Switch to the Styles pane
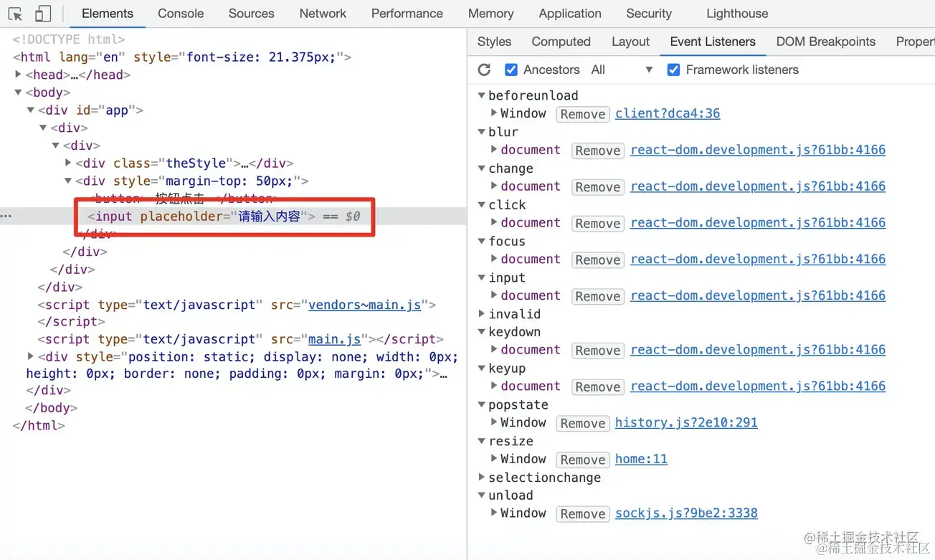The height and width of the screenshot is (560, 935). pyautogui.click(x=494, y=42)
